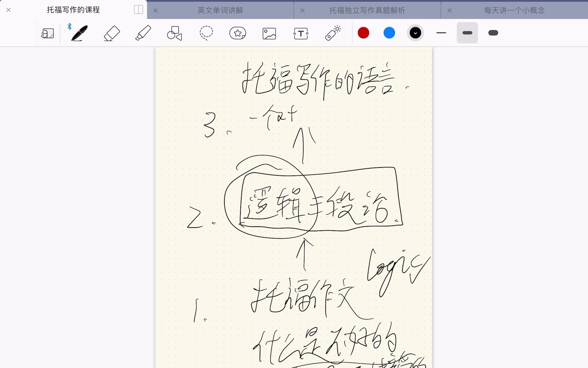Select the Eraser tool
The image size is (588, 368).
click(111, 33)
